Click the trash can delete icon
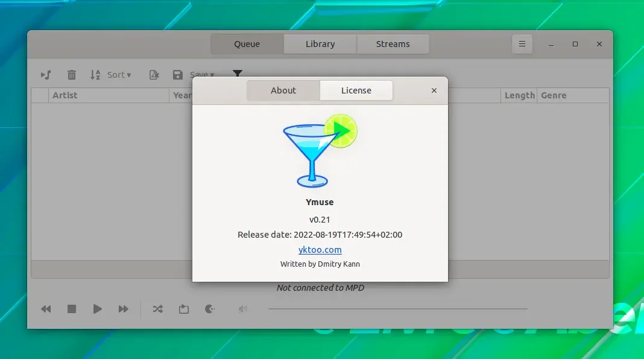This screenshot has width=644, height=359. [72, 75]
